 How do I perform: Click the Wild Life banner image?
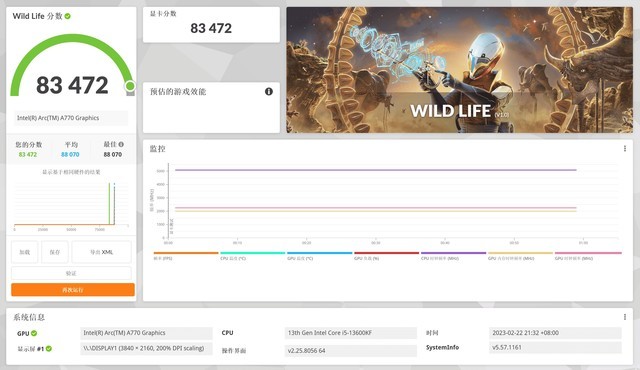460,70
